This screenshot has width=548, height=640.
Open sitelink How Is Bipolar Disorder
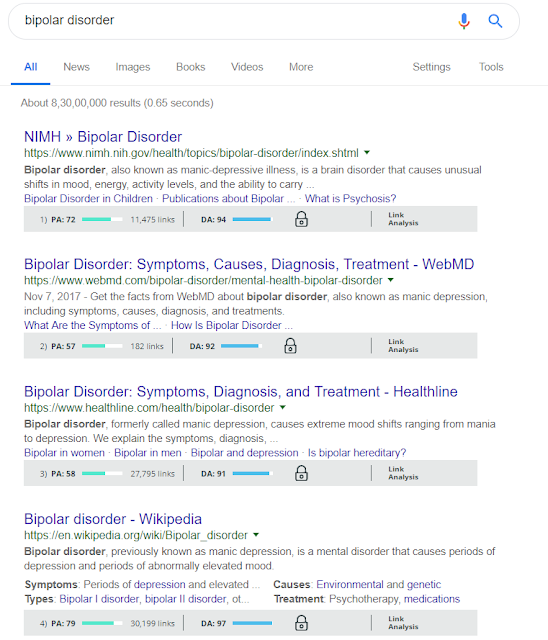(x=226, y=325)
